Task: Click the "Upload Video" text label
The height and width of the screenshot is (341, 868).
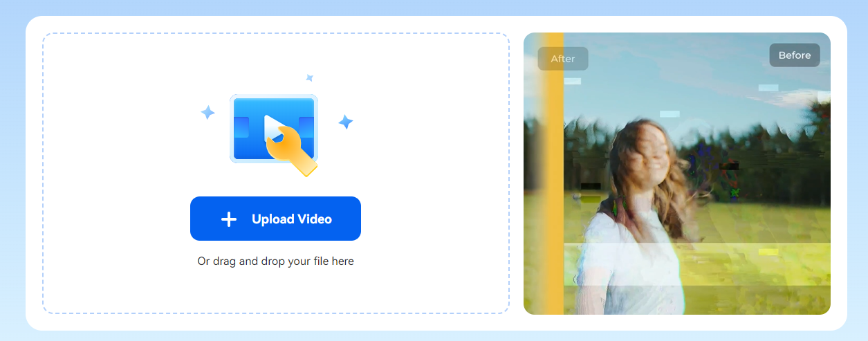Action: point(292,219)
